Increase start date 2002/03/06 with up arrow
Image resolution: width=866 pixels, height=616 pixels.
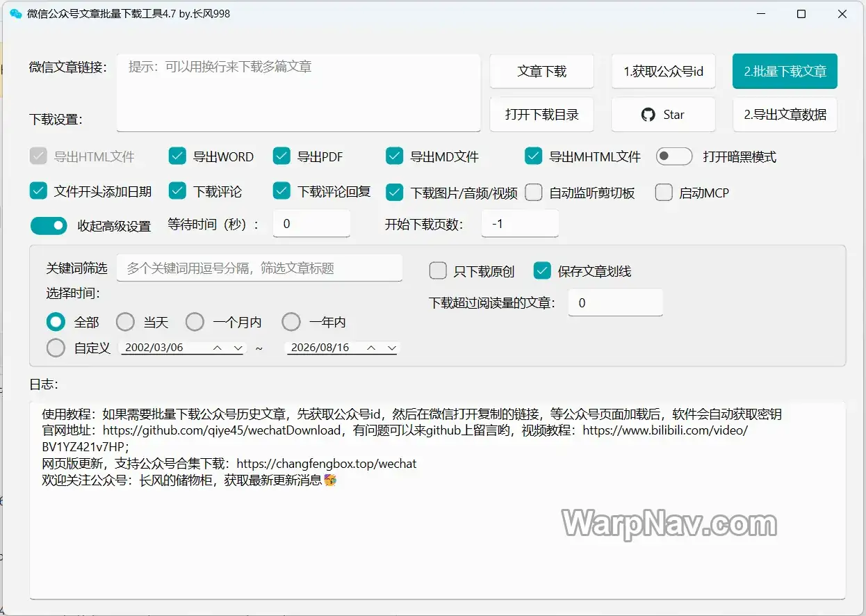pos(218,348)
